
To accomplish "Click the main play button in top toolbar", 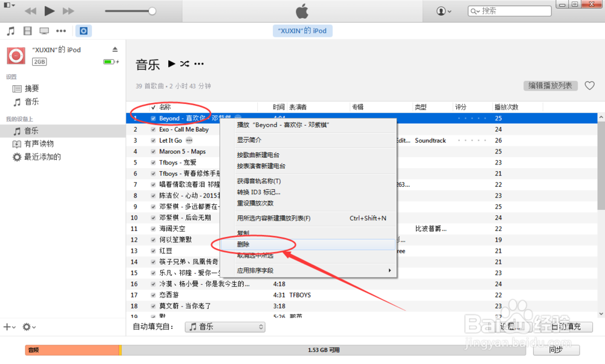I will 50,11.
